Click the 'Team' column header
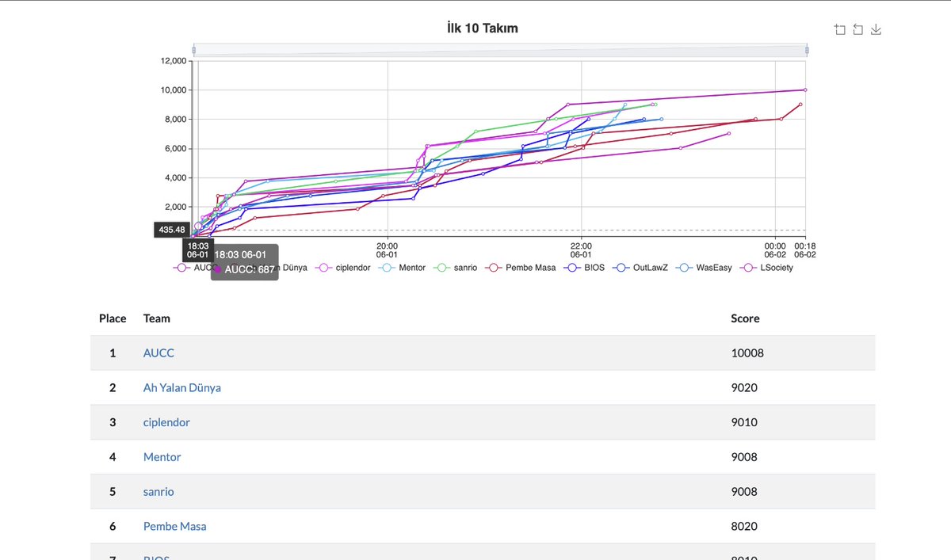 pyautogui.click(x=157, y=318)
